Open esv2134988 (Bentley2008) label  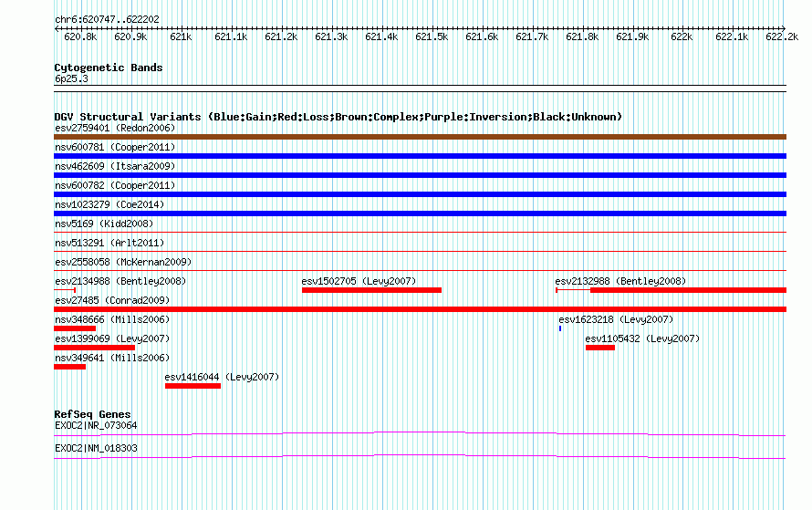[x=120, y=281]
